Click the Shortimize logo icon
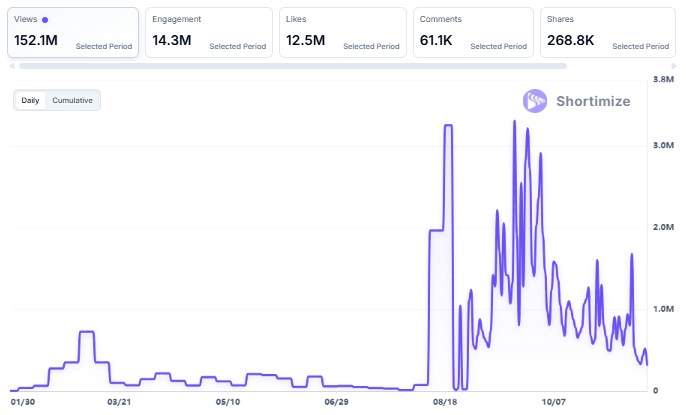The width and height of the screenshot is (686, 415). (536, 101)
